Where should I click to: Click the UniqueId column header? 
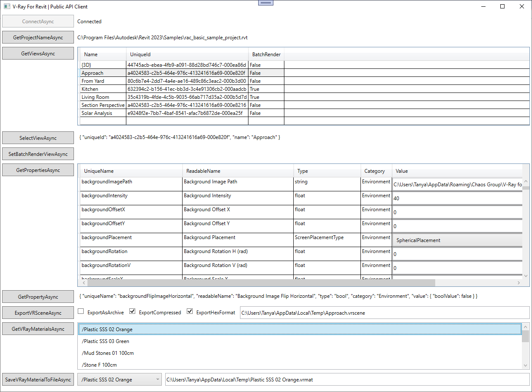187,54
